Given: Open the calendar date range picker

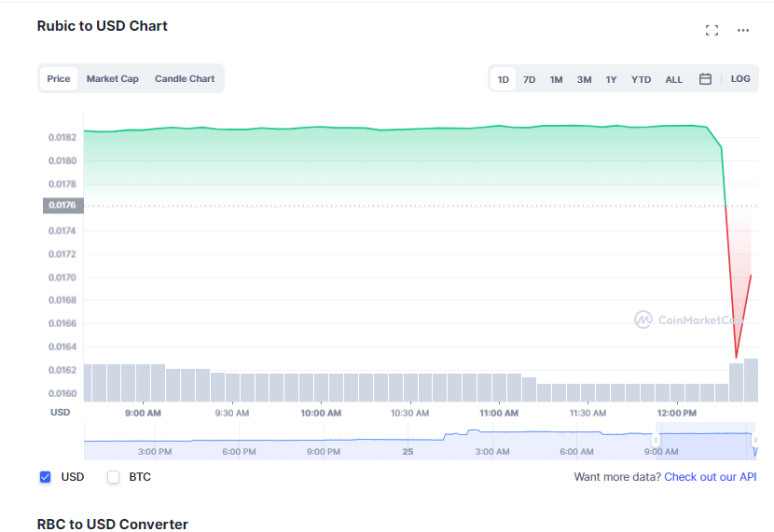Looking at the screenshot, I should (x=705, y=79).
